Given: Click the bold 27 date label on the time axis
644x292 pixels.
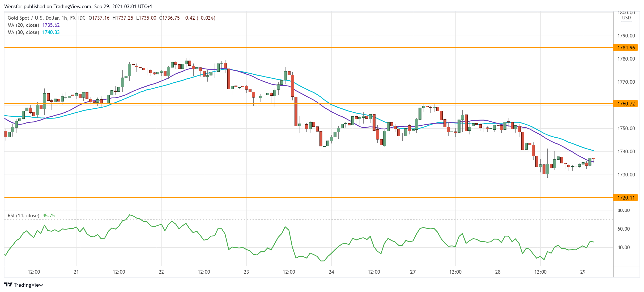Looking at the screenshot, I should tap(413, 272).
